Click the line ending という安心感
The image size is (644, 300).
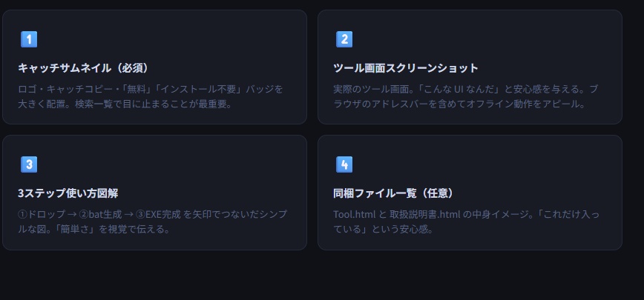(x=384, y=229)
